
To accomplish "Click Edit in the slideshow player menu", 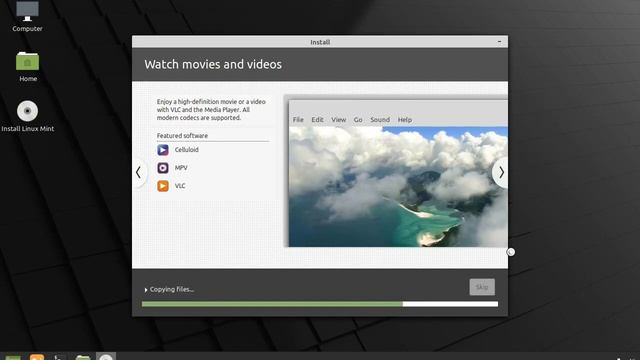I will point(317,120).
